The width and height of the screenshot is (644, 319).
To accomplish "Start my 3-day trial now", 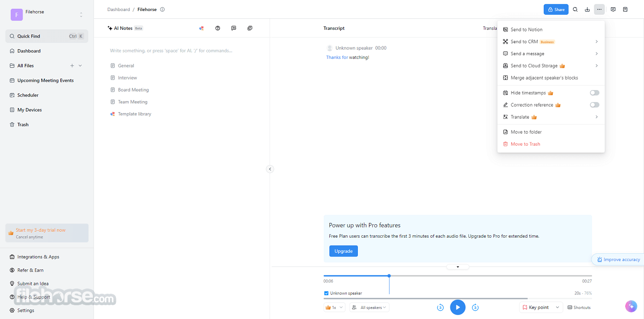I will pos(47,233).
